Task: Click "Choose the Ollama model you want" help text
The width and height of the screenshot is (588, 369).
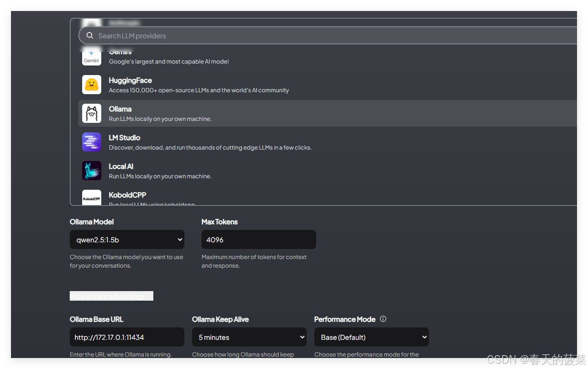Action: pyautogui.click(x=127, y=261)
